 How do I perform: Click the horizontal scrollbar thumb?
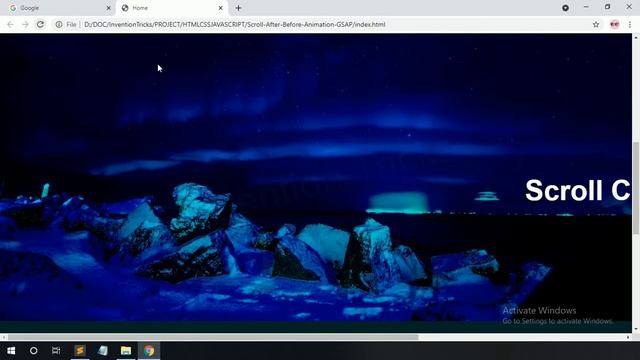[213, 337]
